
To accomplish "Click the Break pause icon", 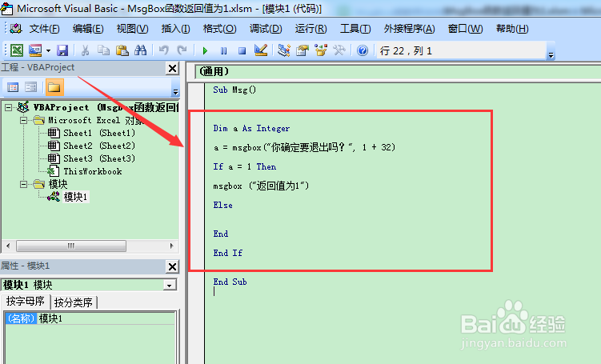I will 224,50.
